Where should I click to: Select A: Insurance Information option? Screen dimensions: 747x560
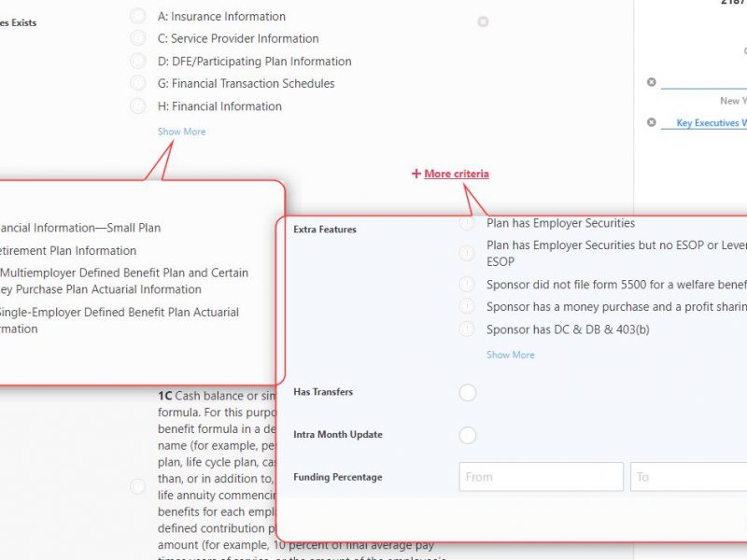pyautogui.click(x=138, y=16)
